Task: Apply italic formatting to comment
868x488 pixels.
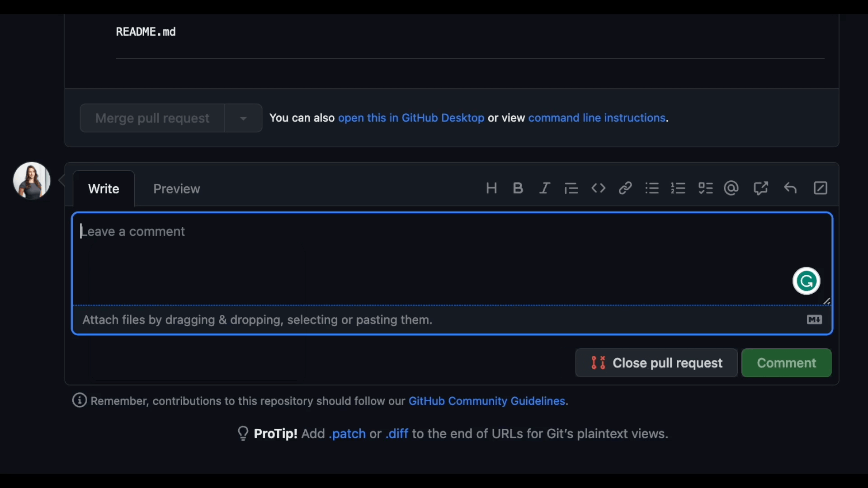Action: [x=545, y=188]
